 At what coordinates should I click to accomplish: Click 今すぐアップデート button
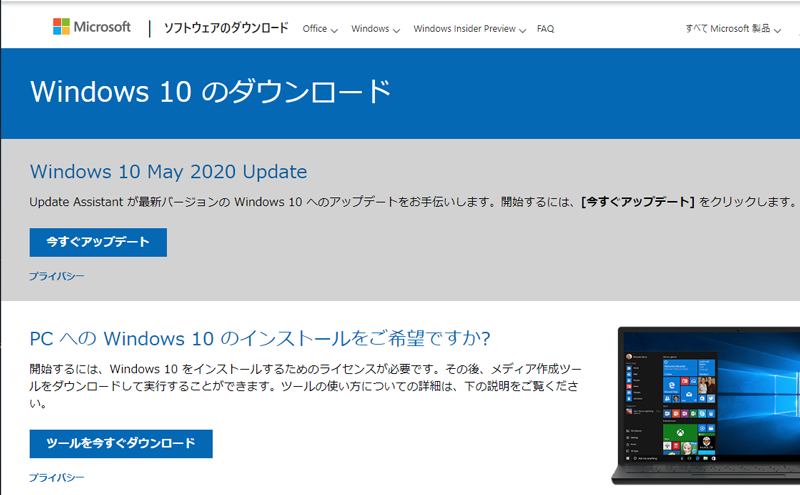pyautogui.click(x=98, y=242)
